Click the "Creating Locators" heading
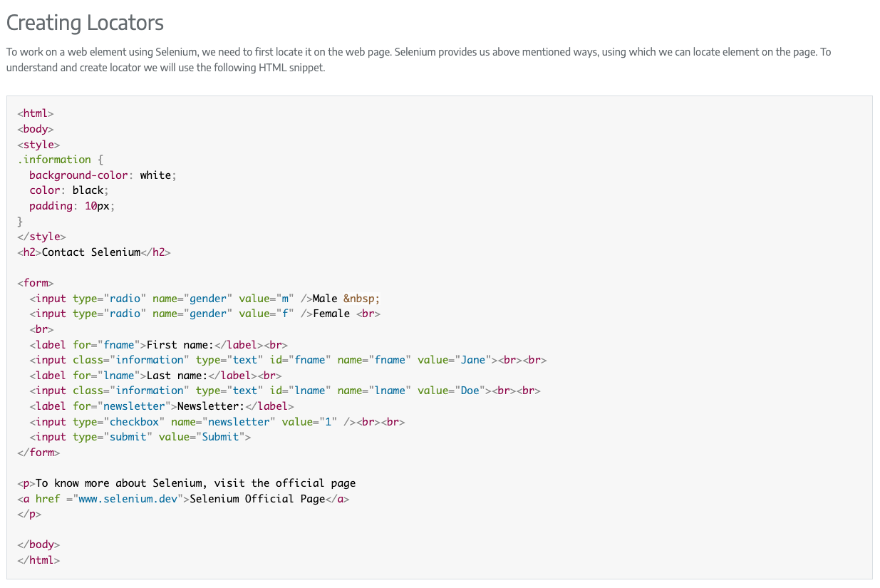 85,23
